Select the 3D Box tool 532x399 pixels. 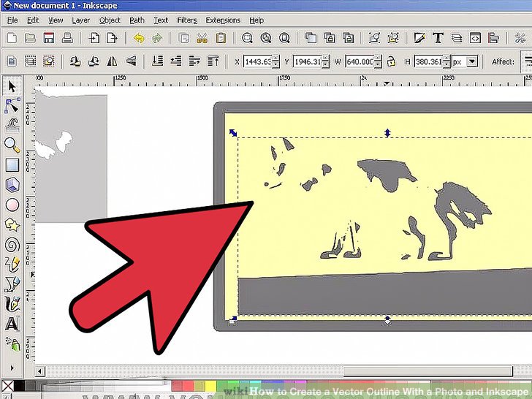pyautogui.click(x=12, y=186)
